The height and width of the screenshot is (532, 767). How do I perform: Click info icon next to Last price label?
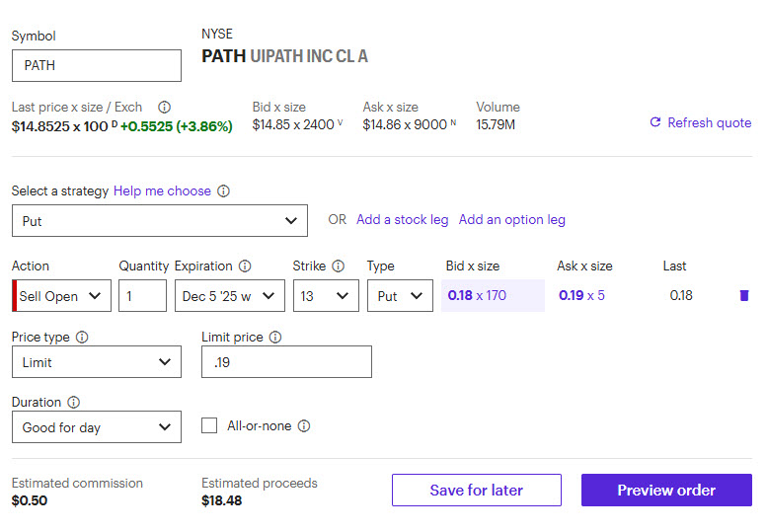pyautogui.click(x=165, y=107)
